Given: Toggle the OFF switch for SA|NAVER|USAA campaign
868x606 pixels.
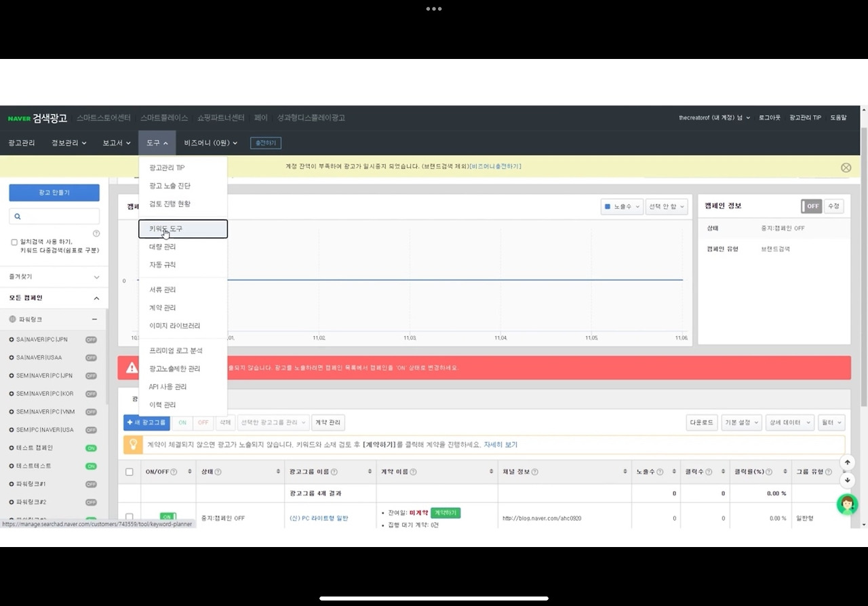Looking at the screenshot, I should 91,358.
